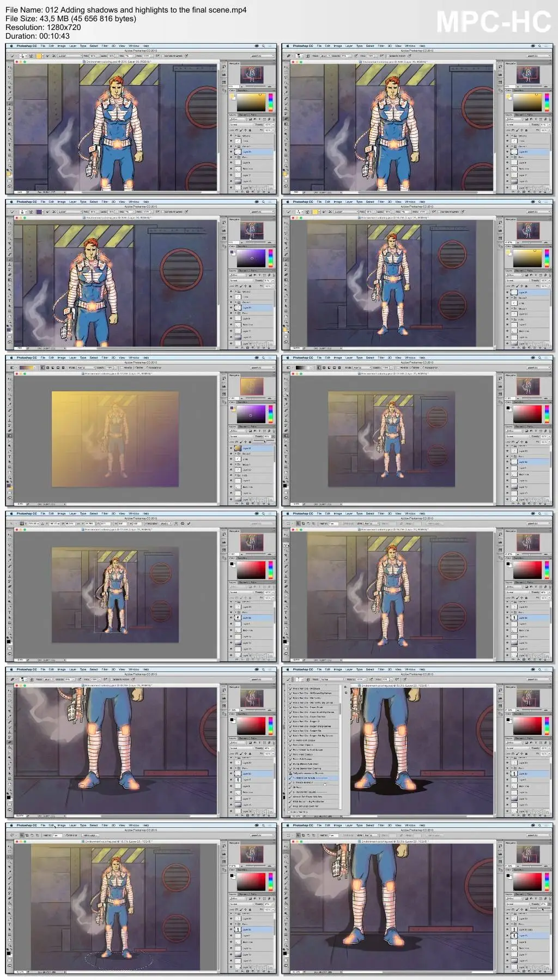Open layer blend mode dropdown in top-left frame

pos(241,125)
